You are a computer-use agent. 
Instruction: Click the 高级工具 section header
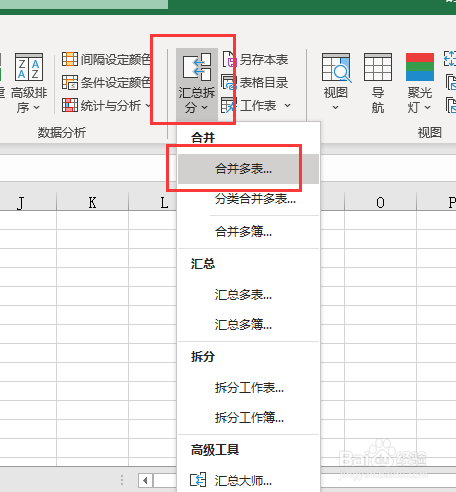pyautogui.click(x=215, y=450)
